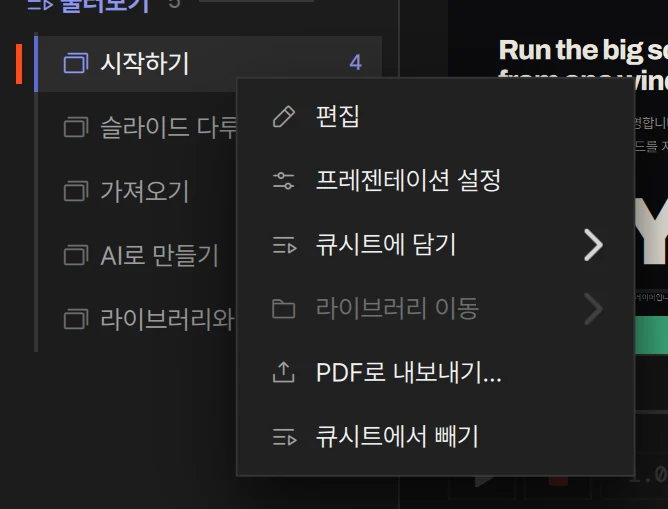Select the 시작하기 item in the list
The image size is (668, 509).
(x=210, y=64)
